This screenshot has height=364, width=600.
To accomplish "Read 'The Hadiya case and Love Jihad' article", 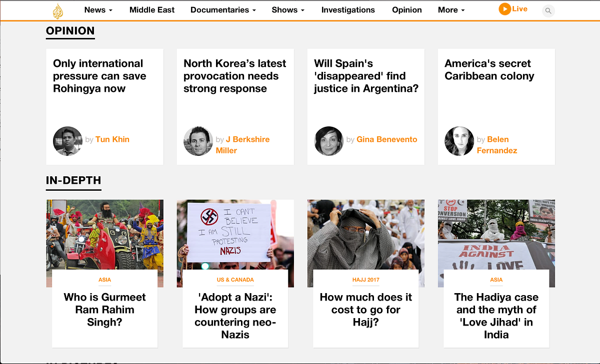I will click(496, 316).
